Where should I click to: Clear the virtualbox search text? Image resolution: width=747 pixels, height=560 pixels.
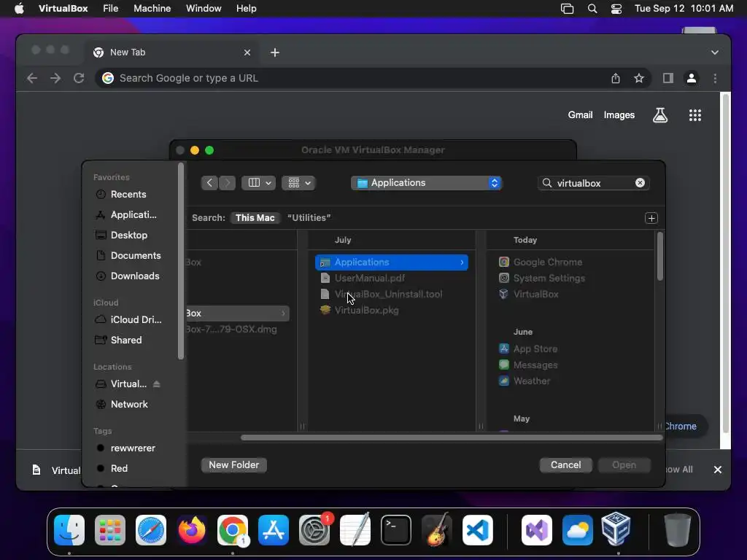tap(640, 183)
